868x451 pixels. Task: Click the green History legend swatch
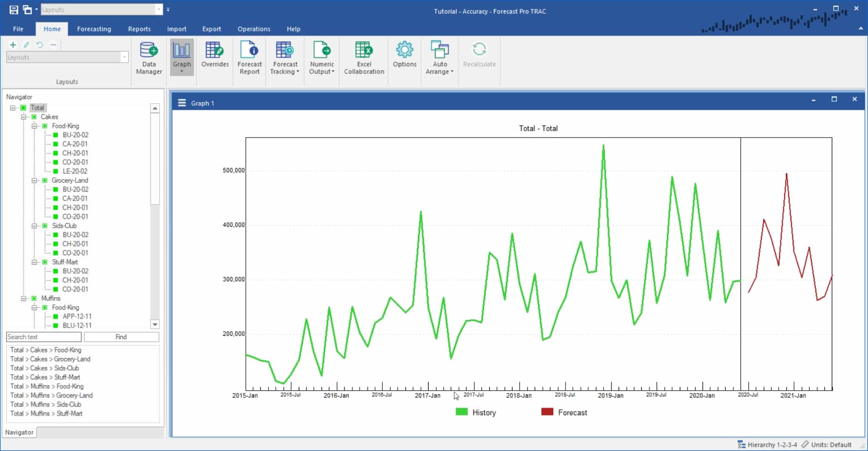461,412
